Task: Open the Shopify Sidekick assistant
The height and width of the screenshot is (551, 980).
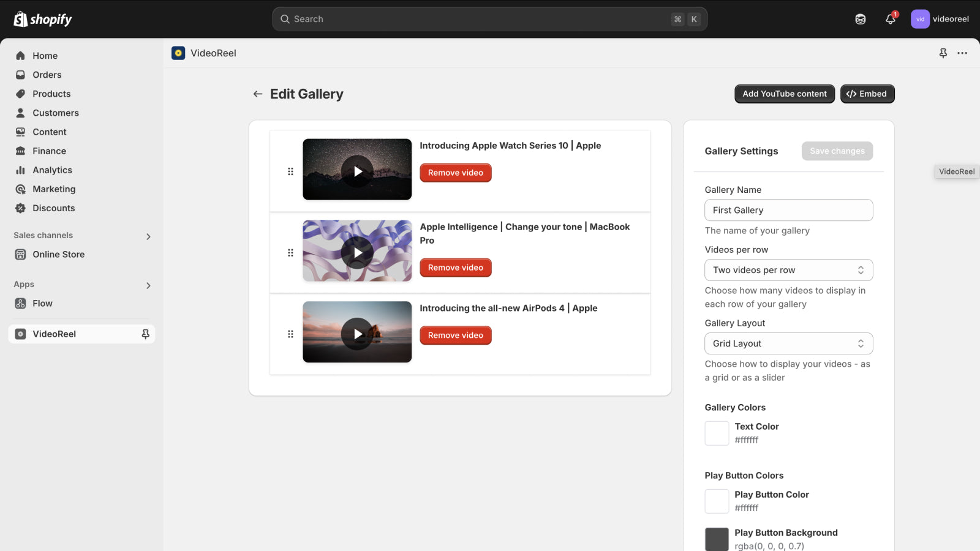Action: pyautogui.click(x=859, y=19)
